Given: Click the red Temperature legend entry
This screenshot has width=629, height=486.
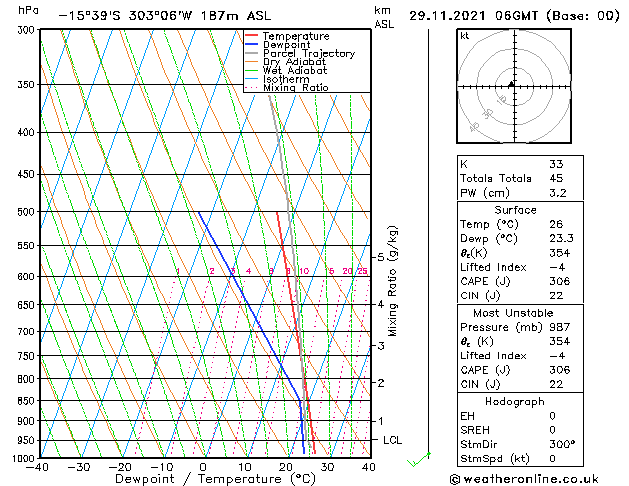Looking at the screenshot, I should point(287,36).
